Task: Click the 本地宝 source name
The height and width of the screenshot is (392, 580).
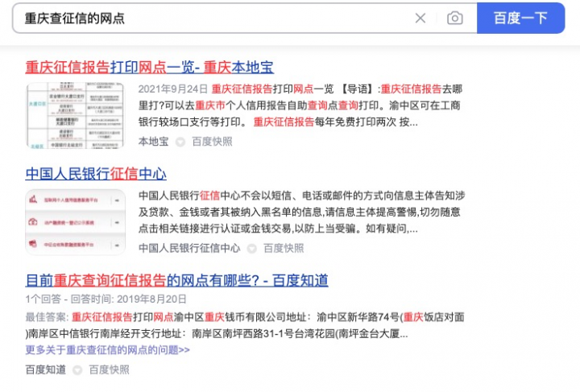Action: [x=153, y=142]
